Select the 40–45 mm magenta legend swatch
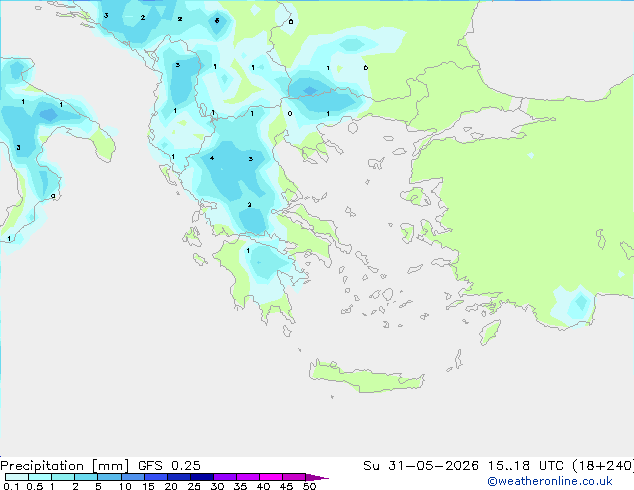Viewport: 634px width, 490px height. pos(271,477)
